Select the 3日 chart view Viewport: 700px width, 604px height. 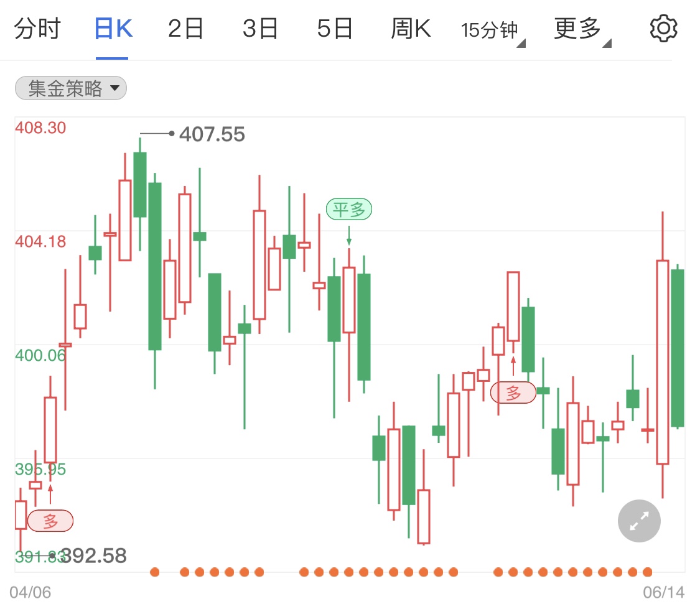click(x=260, y=29)
